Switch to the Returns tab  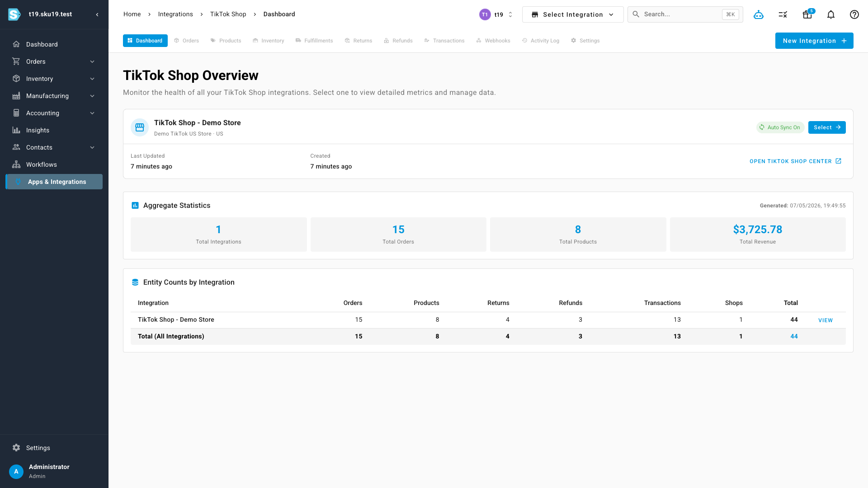tap(359, 41)
